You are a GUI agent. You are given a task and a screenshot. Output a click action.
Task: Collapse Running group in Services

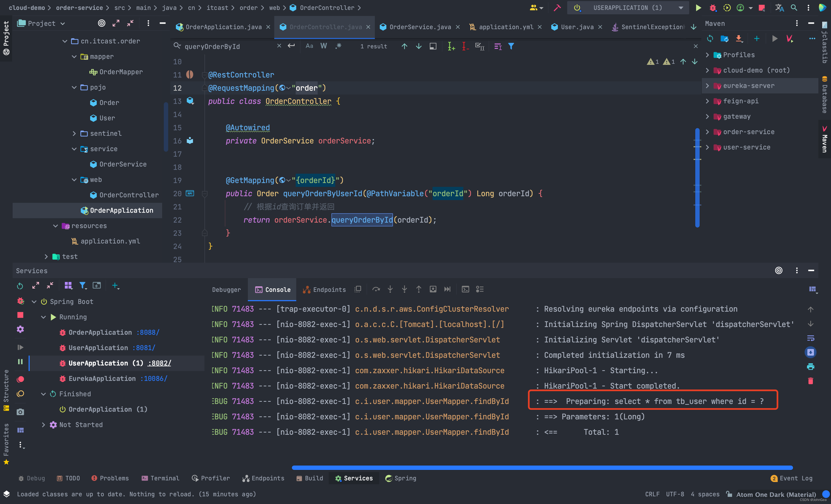[x=43, y=317]
